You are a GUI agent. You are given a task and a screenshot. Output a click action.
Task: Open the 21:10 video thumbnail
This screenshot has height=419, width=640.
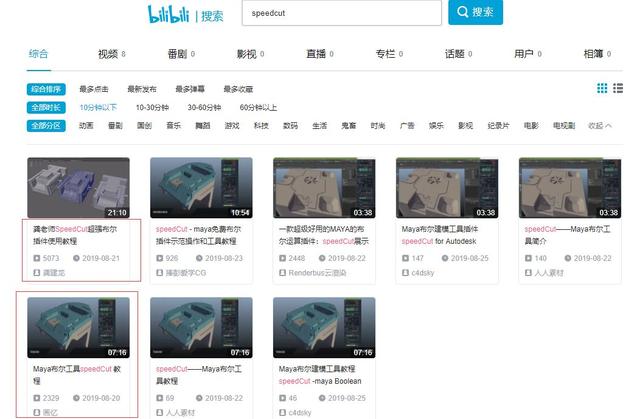point(78,188)
